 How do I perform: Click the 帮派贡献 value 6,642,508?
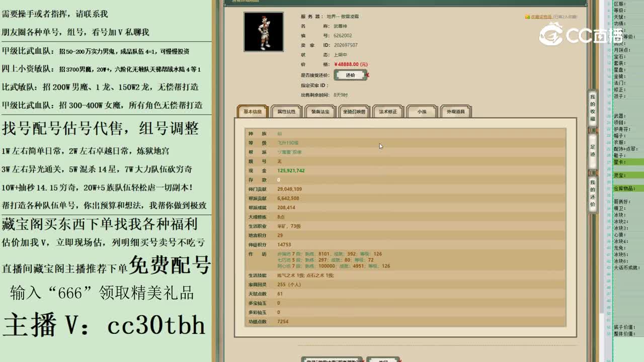coord(288,198)
